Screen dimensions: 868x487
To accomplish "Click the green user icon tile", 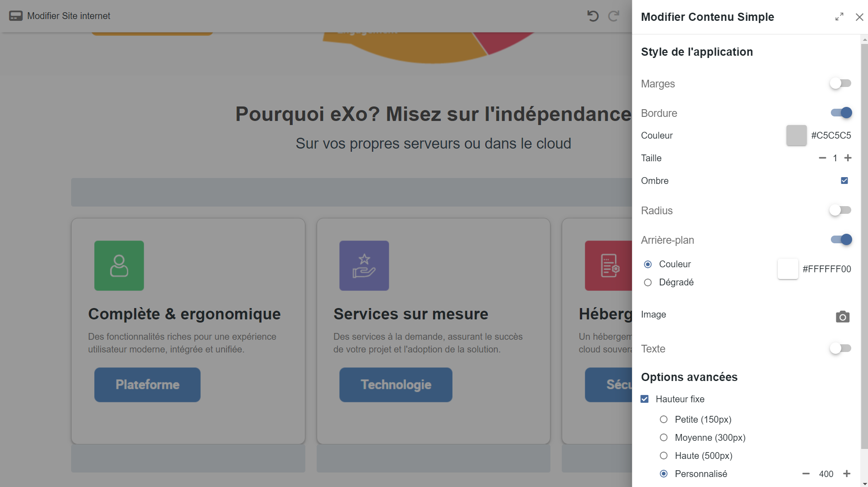I will [x=119, y=265].
